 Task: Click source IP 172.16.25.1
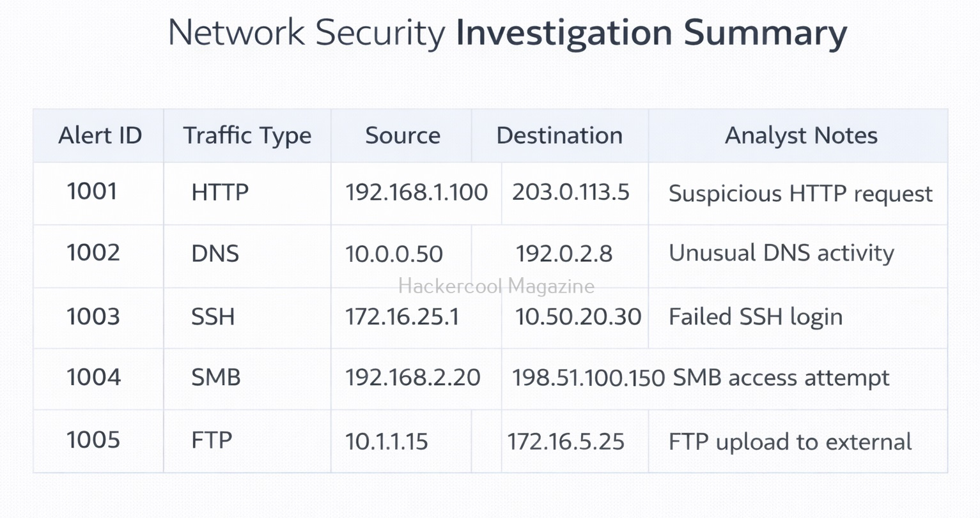tap(402, 317)
